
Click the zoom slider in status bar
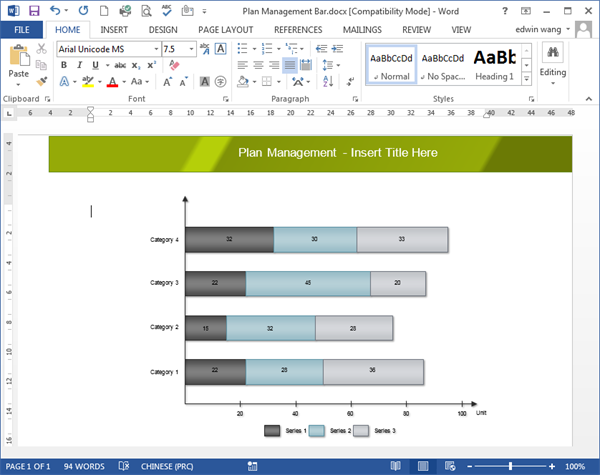(510, 466)
